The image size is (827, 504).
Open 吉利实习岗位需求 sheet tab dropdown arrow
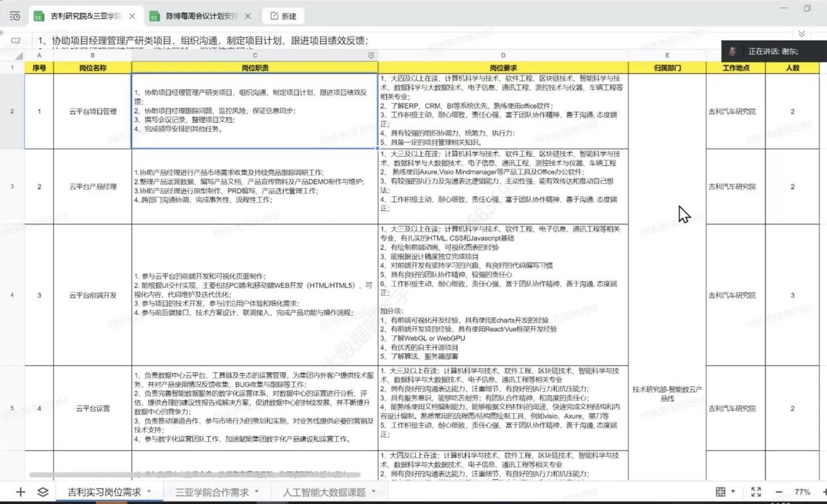pos(149,491)
